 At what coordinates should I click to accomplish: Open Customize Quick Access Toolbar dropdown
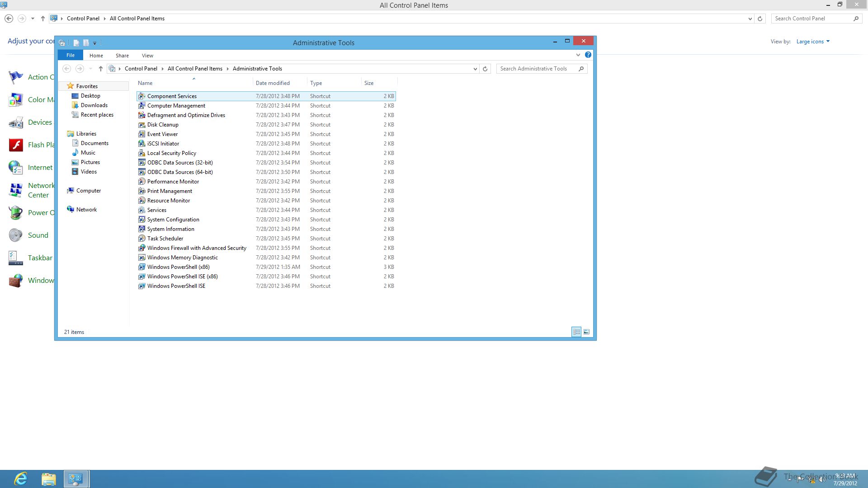[x=94, y=43]
